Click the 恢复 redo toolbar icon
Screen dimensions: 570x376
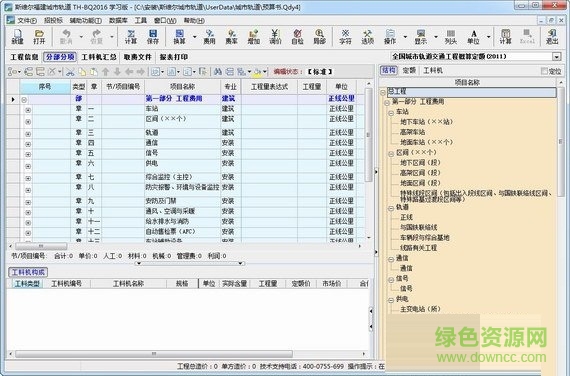coord(96,37)
